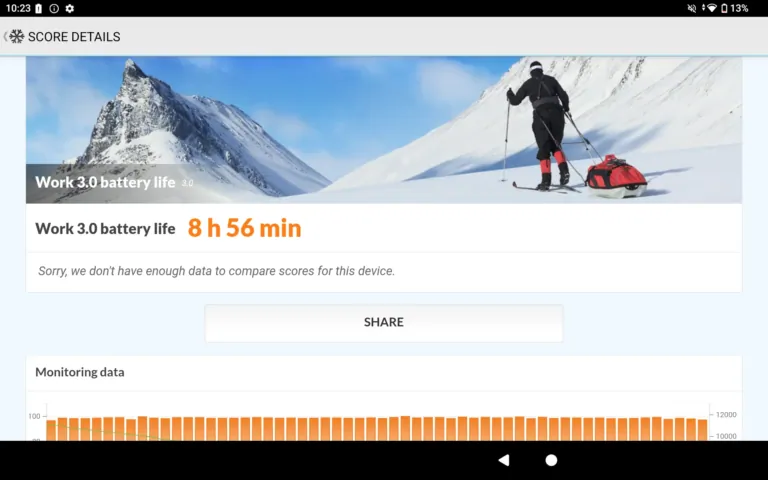Tap the not enough data comparison message
Screen dimensions: 768x480
click(216, 271)
